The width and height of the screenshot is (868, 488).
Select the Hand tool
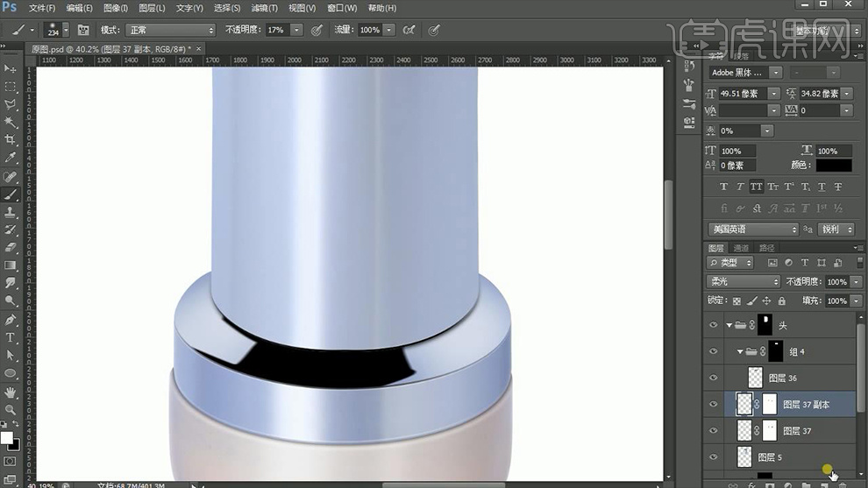click(11, 392)
